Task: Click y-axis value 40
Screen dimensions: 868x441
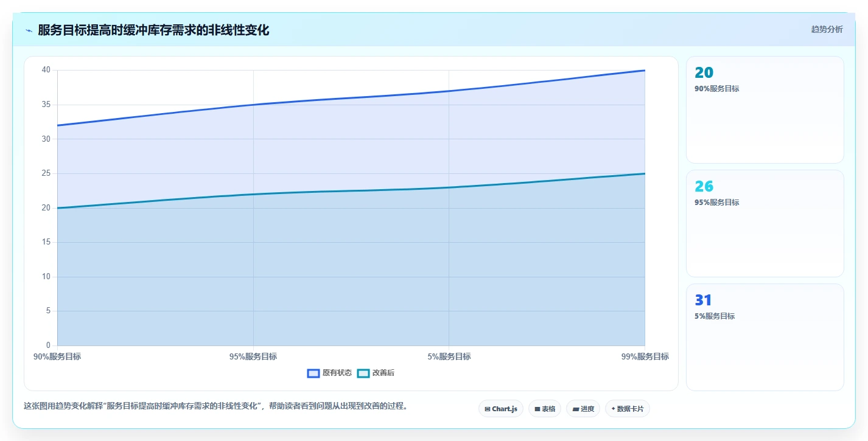Action: 46,70
